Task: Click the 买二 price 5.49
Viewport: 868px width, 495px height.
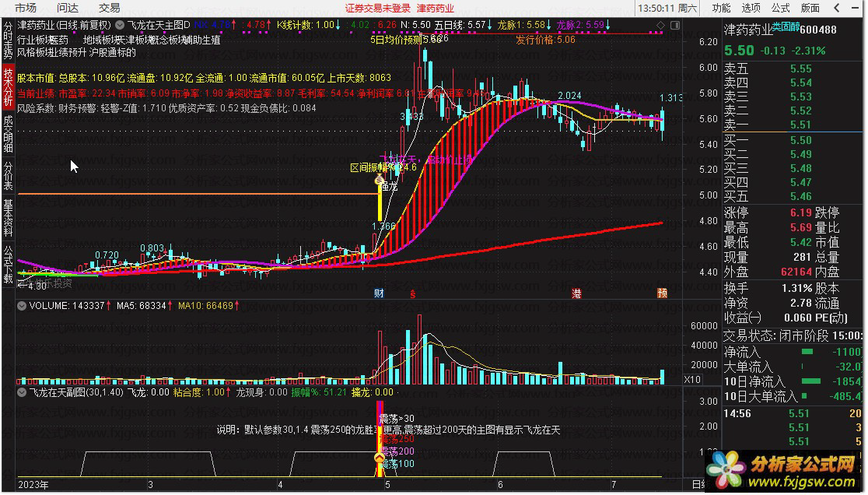Action: 801,154
